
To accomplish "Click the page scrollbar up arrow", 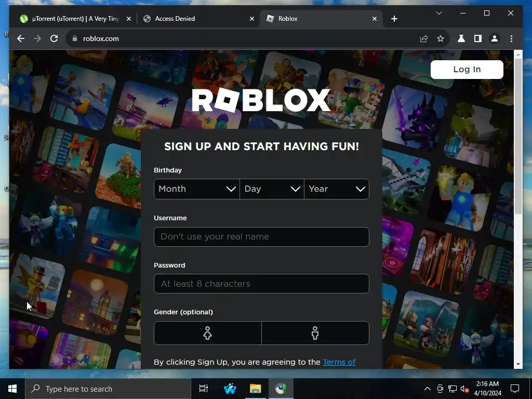I will click(x=518, y=54).
